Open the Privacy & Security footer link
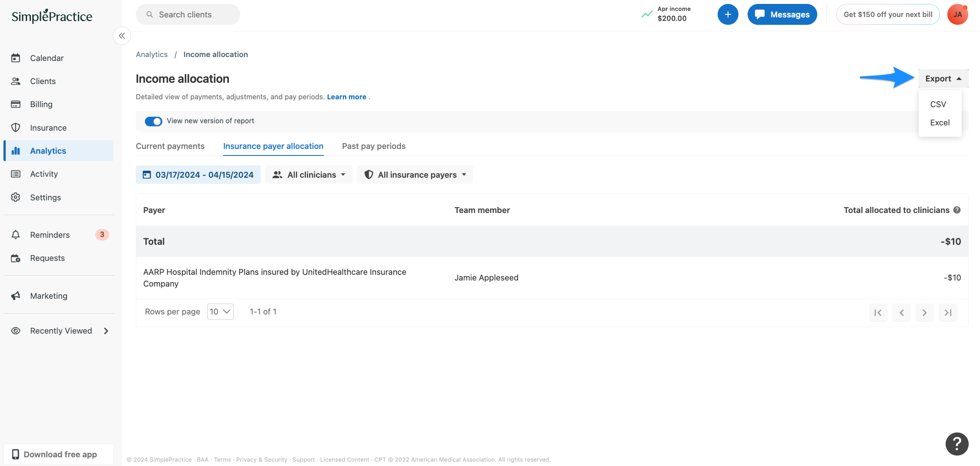The height and width of the screenshot is (466, 980). point(262,459)
